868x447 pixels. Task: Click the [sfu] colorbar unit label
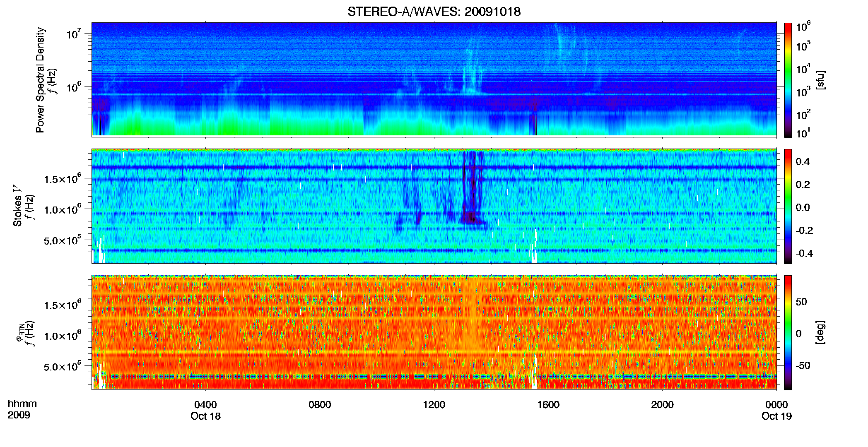pyautogui.click(x=821, y=80)
